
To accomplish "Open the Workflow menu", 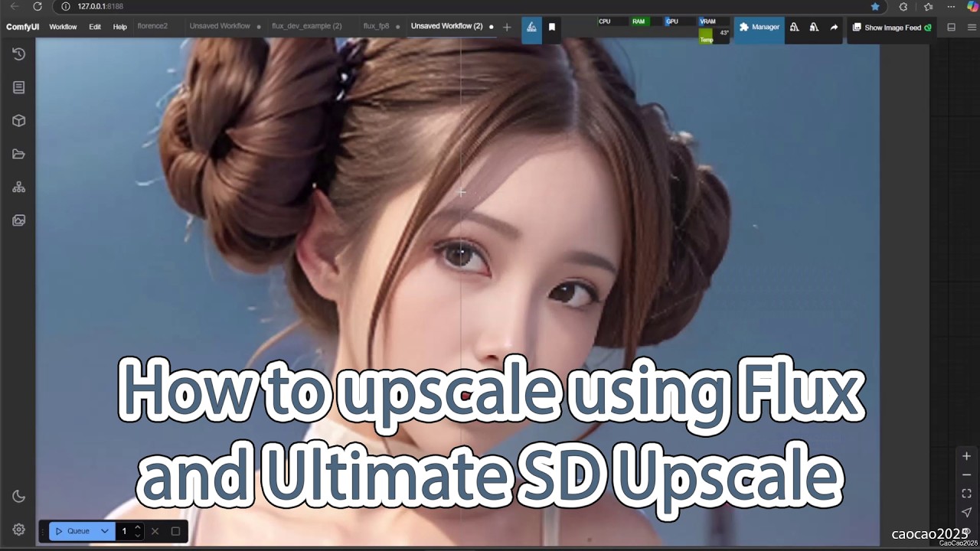I will pos(63,27).
